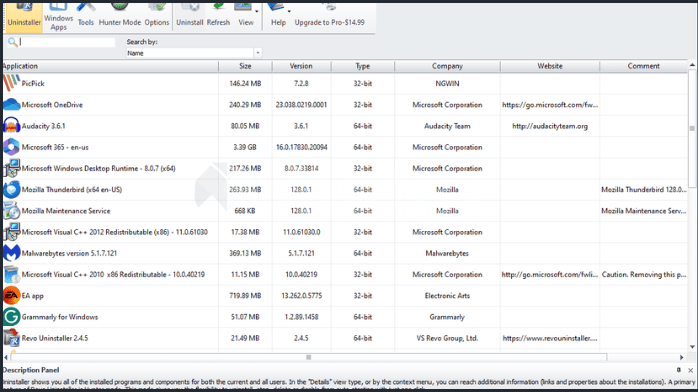Select the Mozilla Maintenance Service name
The image size is (698, 392).
coord(66,210)
